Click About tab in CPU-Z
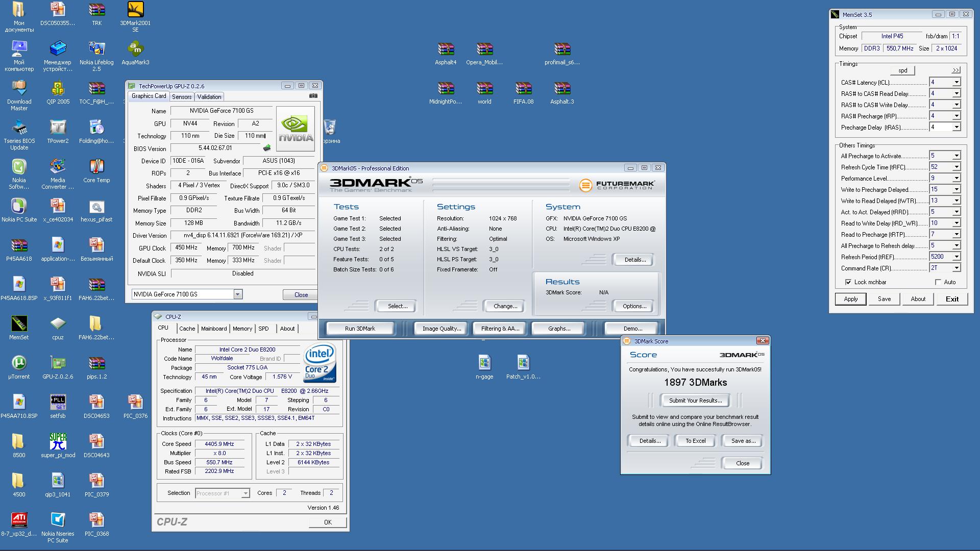 coord(287,329)
